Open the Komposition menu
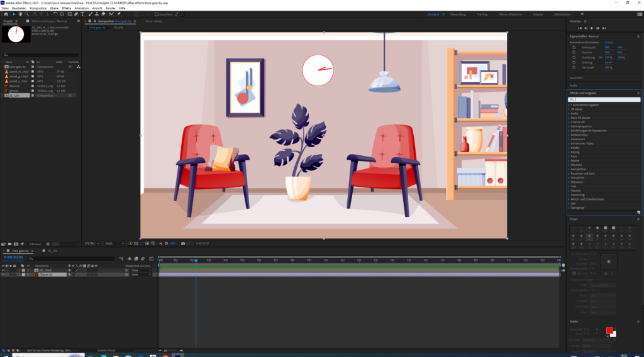 click(x=38, y=8)
